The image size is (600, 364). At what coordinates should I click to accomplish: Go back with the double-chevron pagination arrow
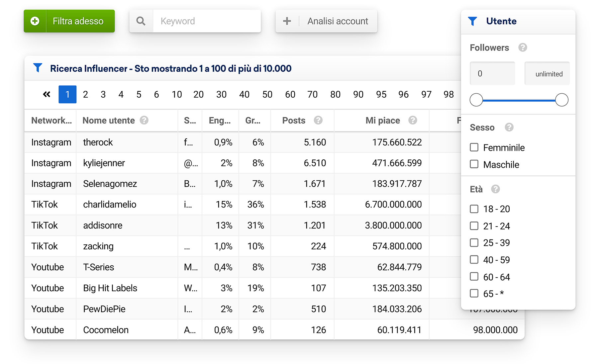[x=47, y=95]
